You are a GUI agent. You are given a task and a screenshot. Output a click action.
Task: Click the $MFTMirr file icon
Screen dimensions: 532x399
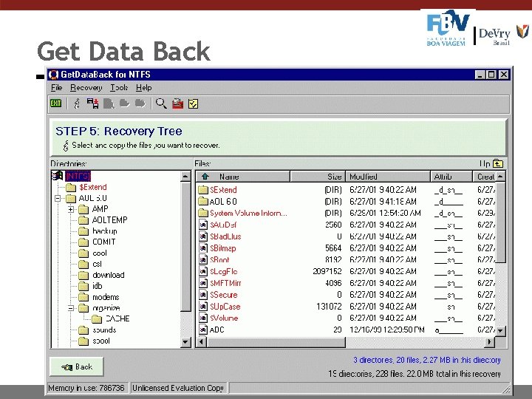pyautogui.click(x=203, y=283)
